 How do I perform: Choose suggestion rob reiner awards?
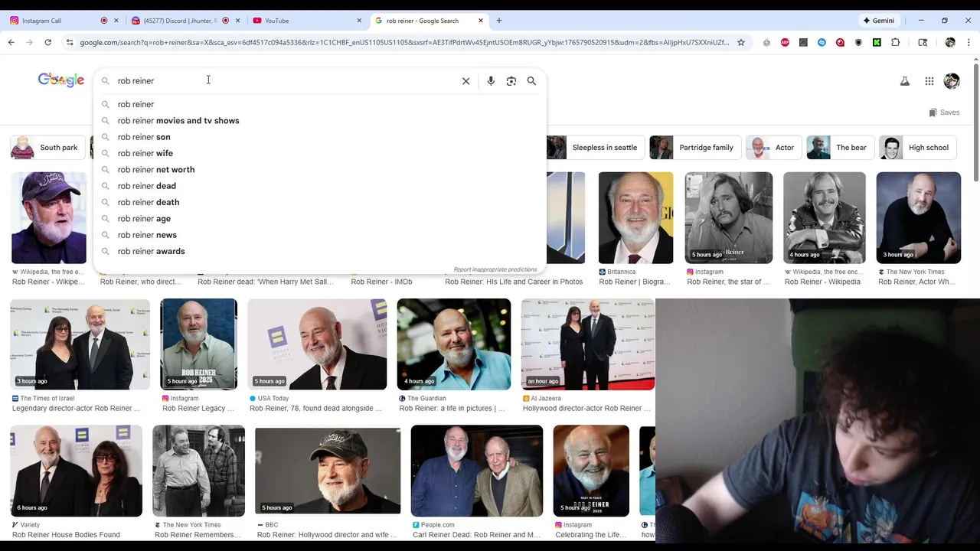point(319,251)
